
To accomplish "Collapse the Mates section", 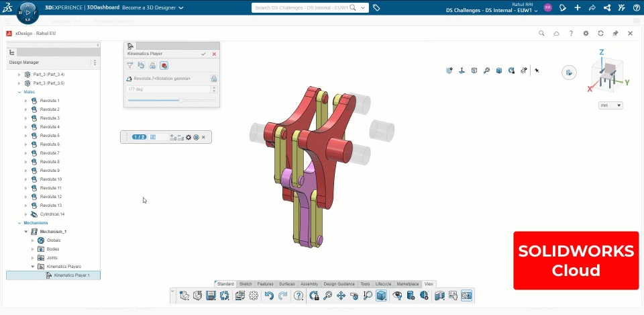I will pos(19,92).
